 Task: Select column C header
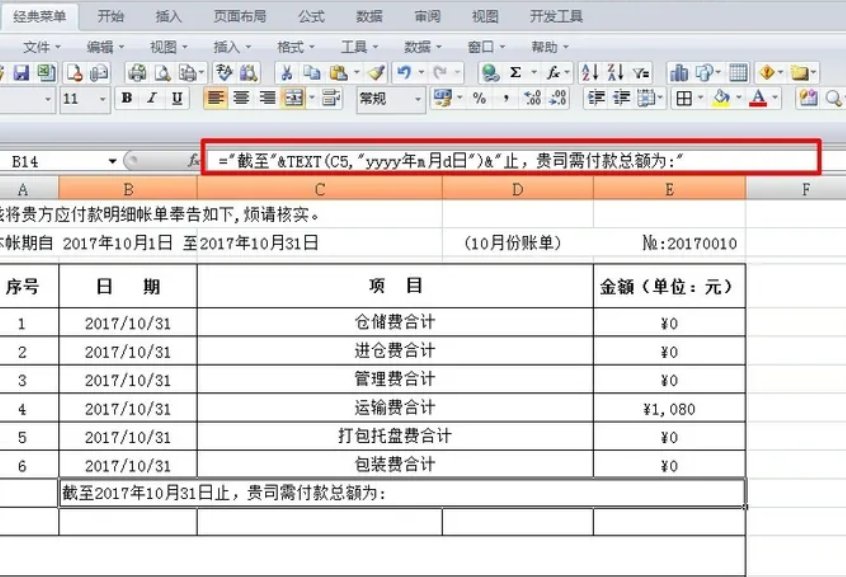(320, 189)
